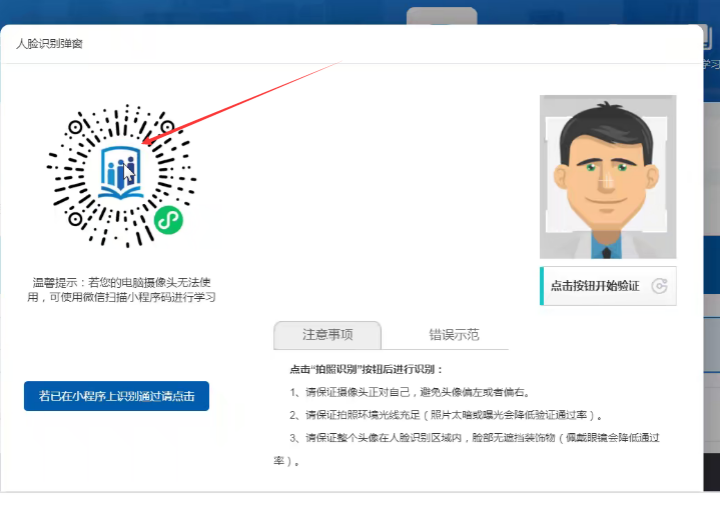Click the blue book logo inside QR code
The width and height of the screenshot is (720, 513).
(x=120, y=172)
